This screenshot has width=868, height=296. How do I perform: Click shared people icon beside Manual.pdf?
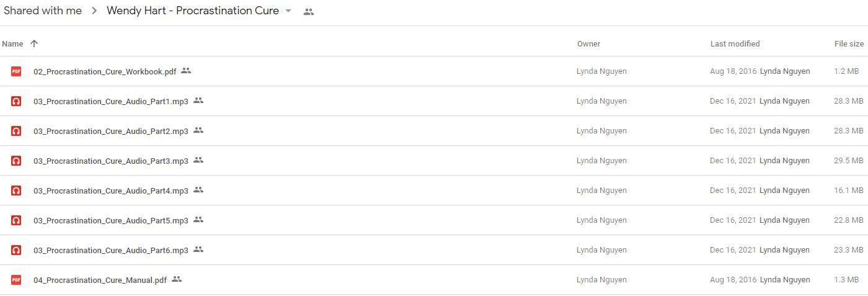[177, 279]
